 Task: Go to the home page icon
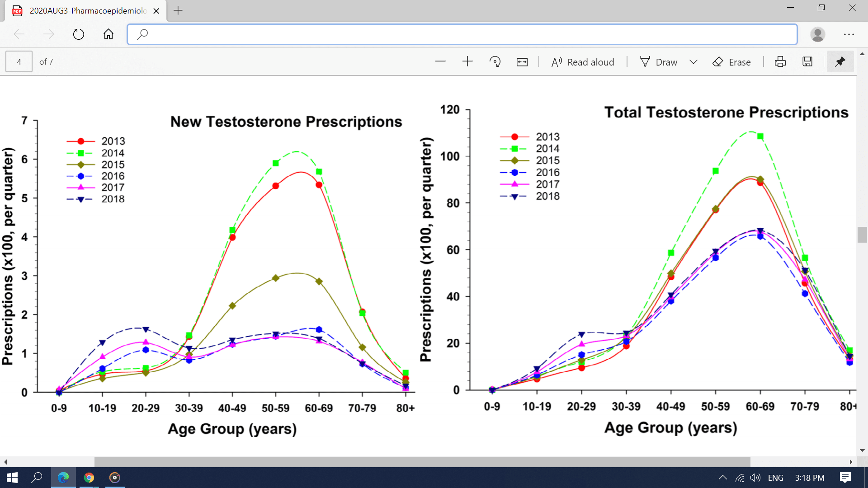tap(108, 34)
